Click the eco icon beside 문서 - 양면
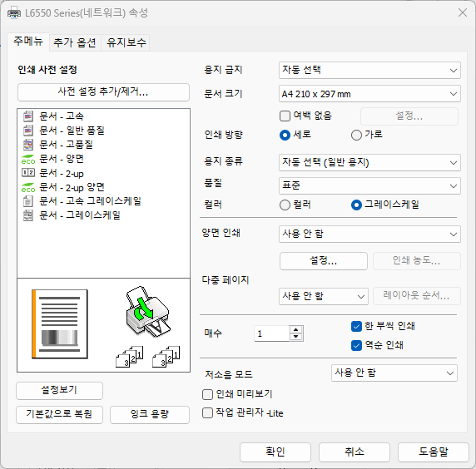476x469 pixels. 28,159
